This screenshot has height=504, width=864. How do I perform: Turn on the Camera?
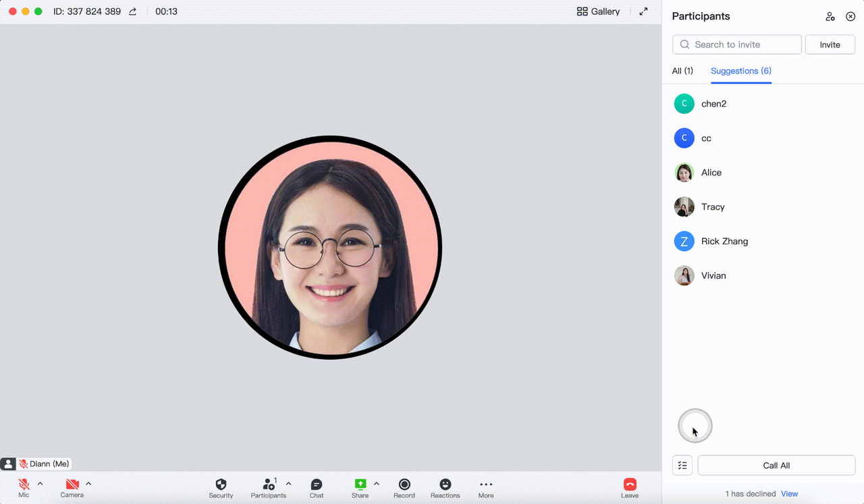tap(71, 484)
